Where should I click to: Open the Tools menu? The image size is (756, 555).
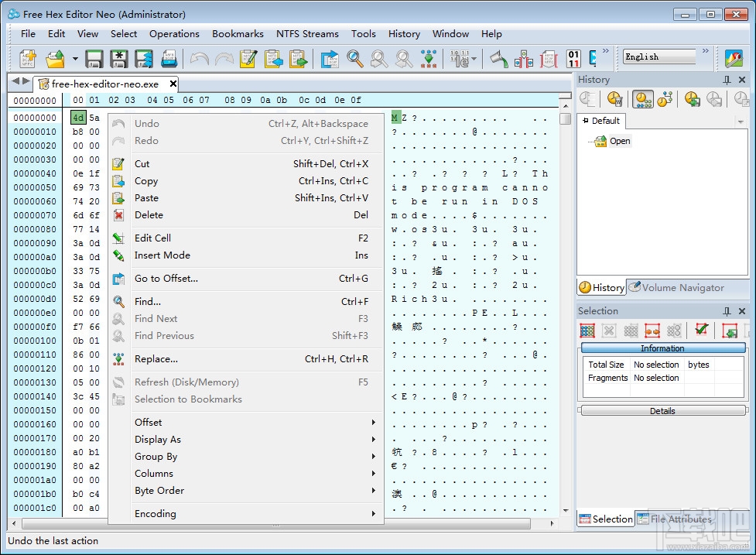tap(363, 34)
